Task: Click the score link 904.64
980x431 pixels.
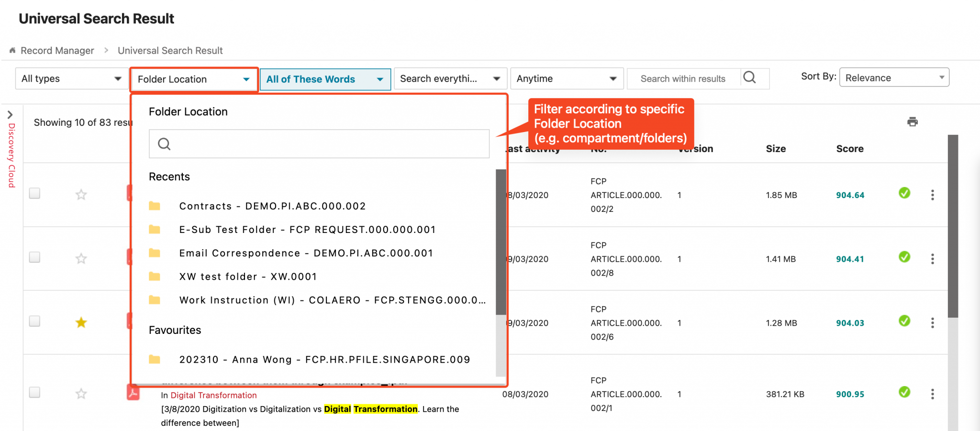Action: pyautogui.click(x=850, y=195)
